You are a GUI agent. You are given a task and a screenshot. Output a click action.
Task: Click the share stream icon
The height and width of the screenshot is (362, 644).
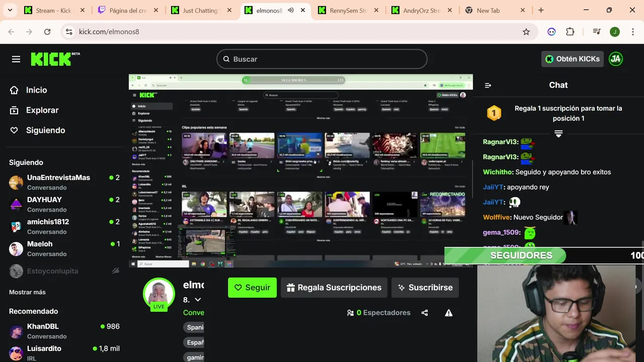(x=425, y=313)
